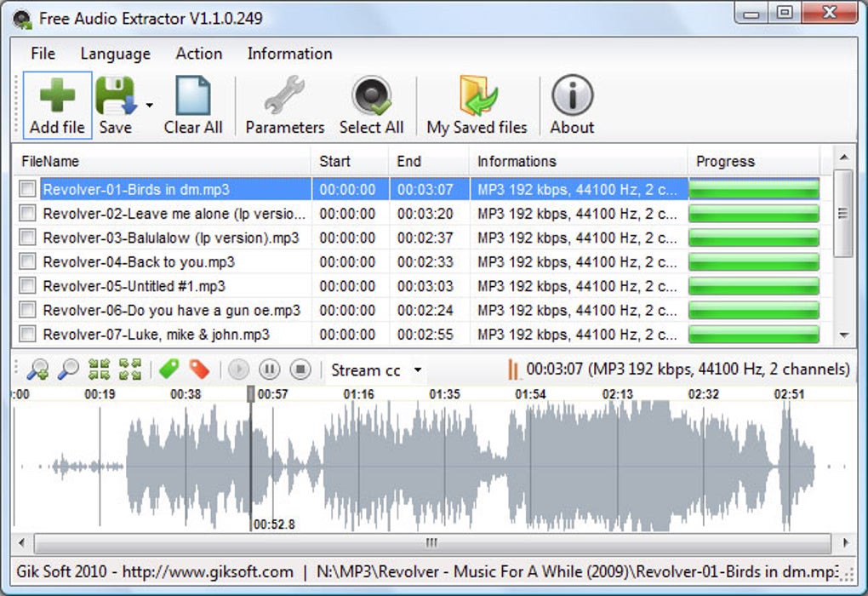
Task: Open the Parameters settings
Action: 284,102
